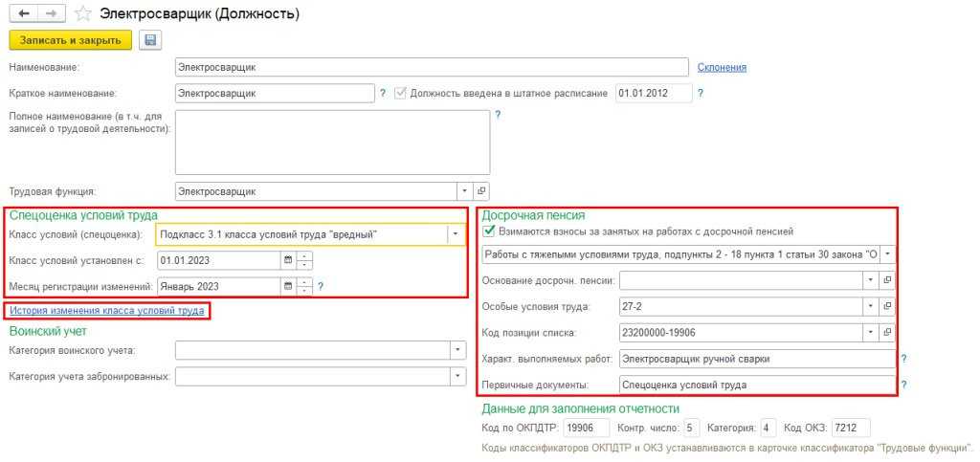Click help question mark beside 'Январь 2023' field
The image size is (980, 462).
pos(321,287)
